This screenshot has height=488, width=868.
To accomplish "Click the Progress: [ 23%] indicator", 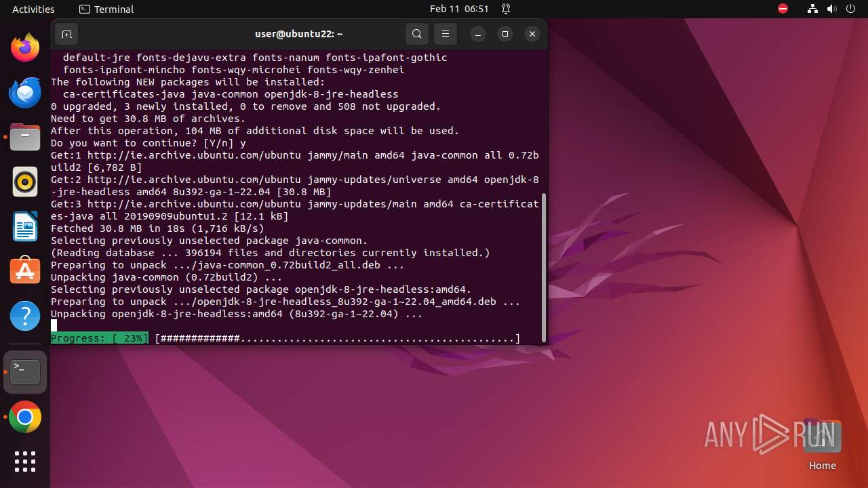I will click(x=100, y=338).
